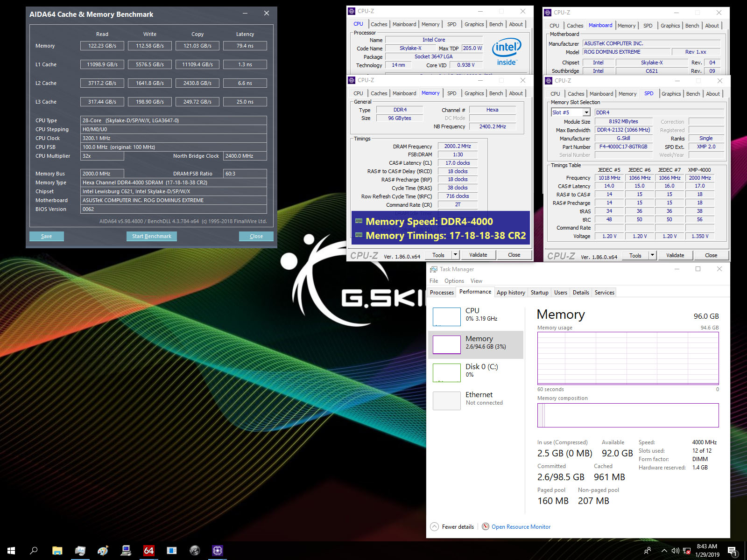Click L3 Cache Copy value 249.72 GB/s
The height and width of the screenshot is (560, 747).
pos(197,102)
